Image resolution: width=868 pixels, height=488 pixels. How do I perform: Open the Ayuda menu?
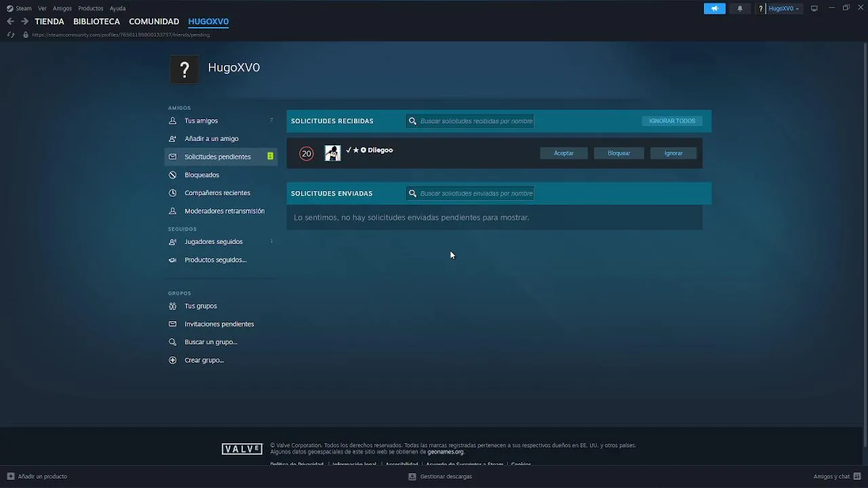coord(117,8)
